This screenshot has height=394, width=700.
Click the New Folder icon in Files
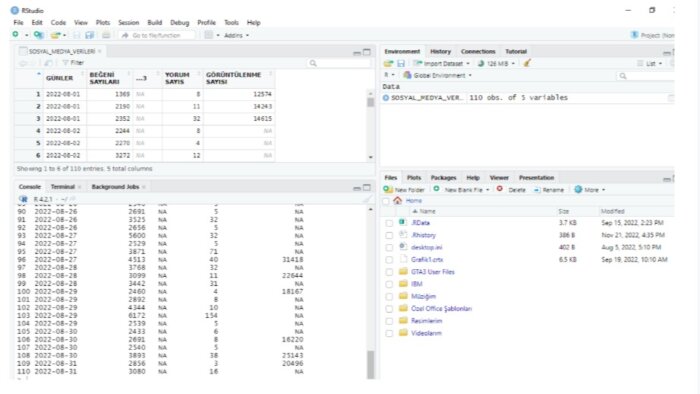(x=388, y=190)
